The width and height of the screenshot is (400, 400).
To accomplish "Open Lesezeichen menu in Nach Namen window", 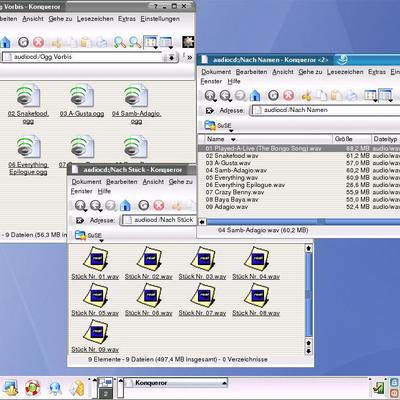I will pyautogui.click(x=345, y=72).
